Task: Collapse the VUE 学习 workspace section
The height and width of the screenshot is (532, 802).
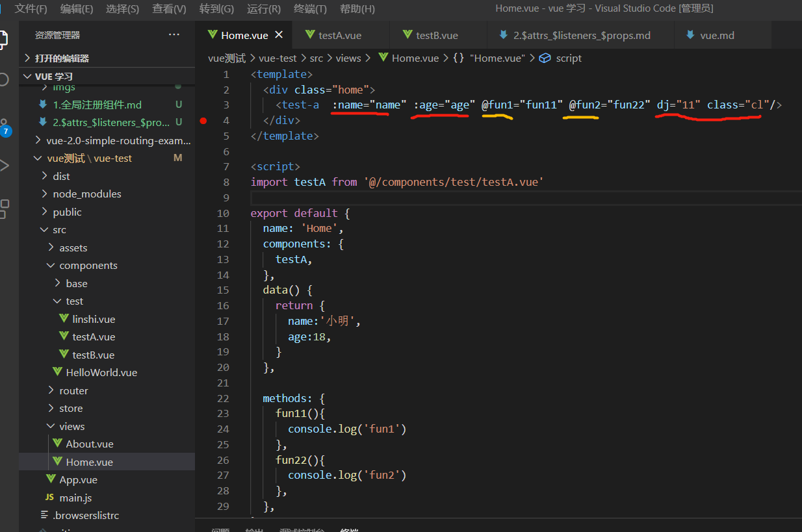Action: 54,77
